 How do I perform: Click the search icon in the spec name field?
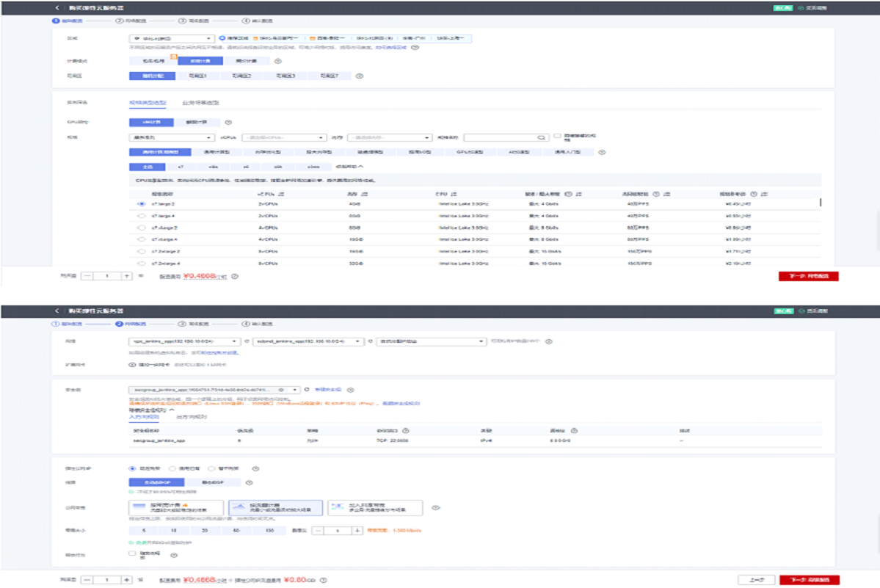click(x=541, y=137)
